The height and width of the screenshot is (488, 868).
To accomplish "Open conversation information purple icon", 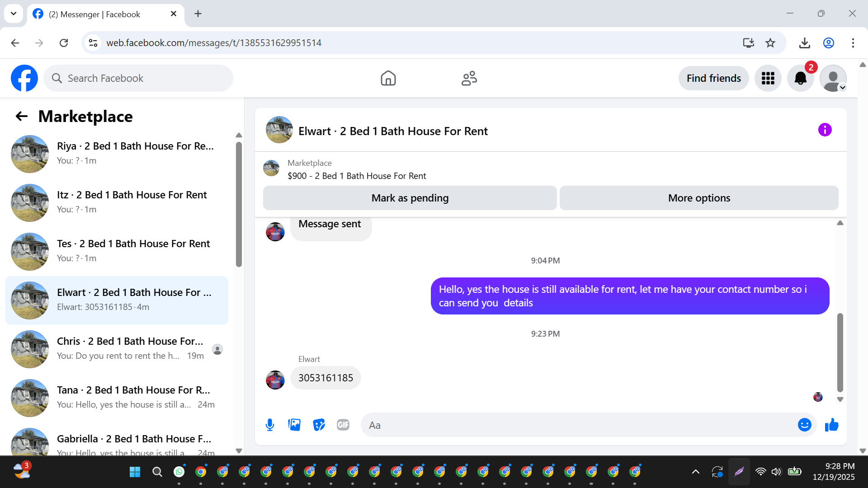I will click(x=825, y=130).
